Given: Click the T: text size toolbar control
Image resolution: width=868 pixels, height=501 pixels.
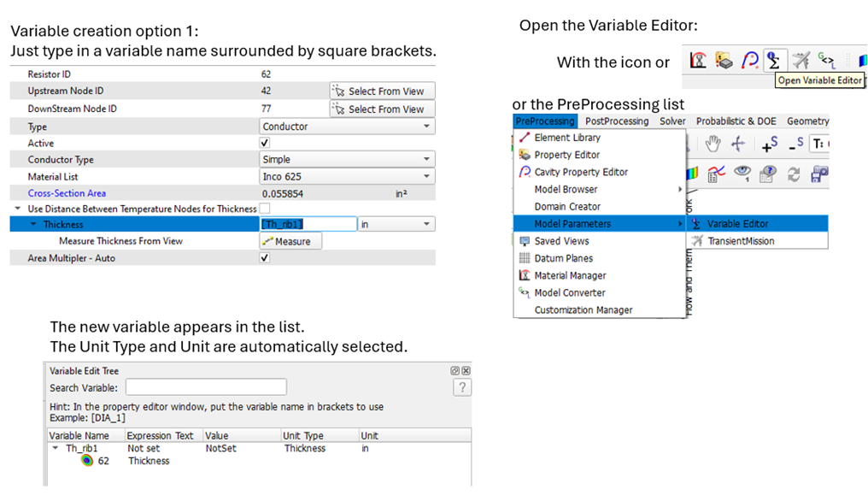Looking at the screenshot, I should click(x=819, y=144).
